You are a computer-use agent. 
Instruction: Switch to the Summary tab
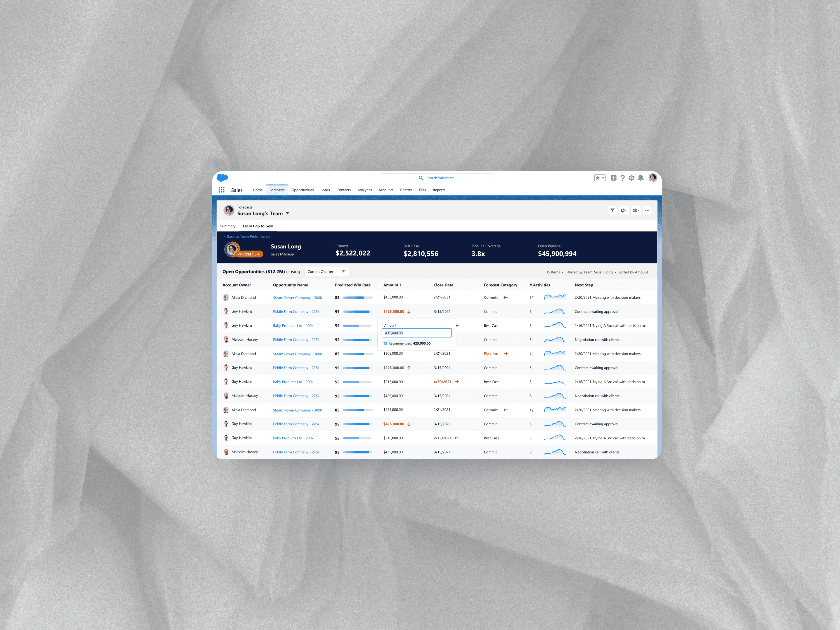pyautogui.click(x=227, y=226)
